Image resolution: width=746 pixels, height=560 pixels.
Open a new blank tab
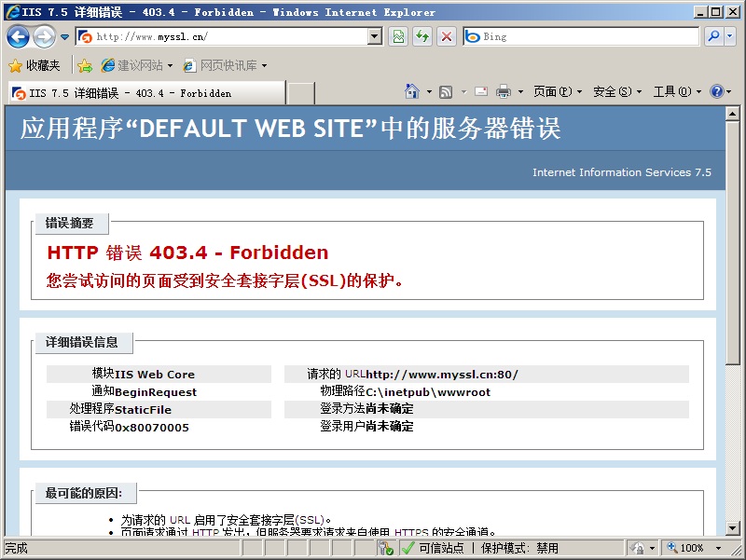[x=300, y=93]
